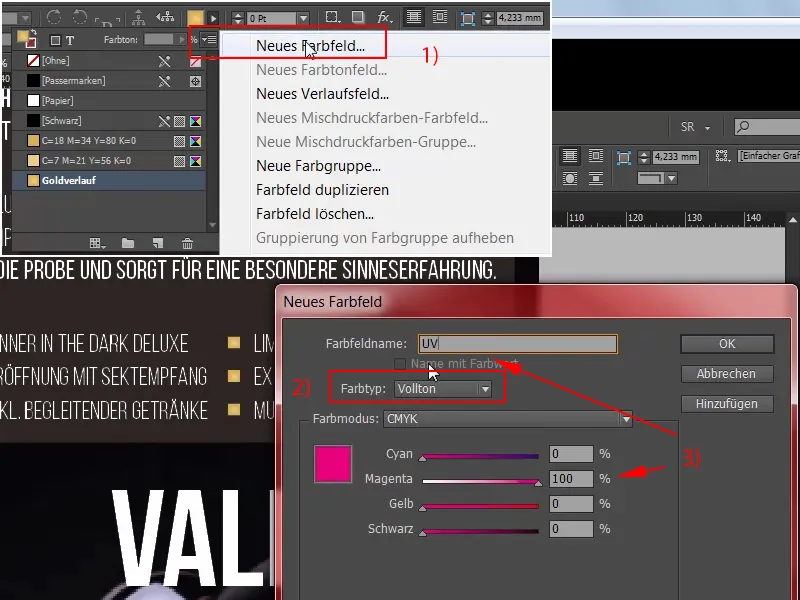Choose Farbfeld duplizieren menu entry
The image size is (800, 600).
(322, 190)
